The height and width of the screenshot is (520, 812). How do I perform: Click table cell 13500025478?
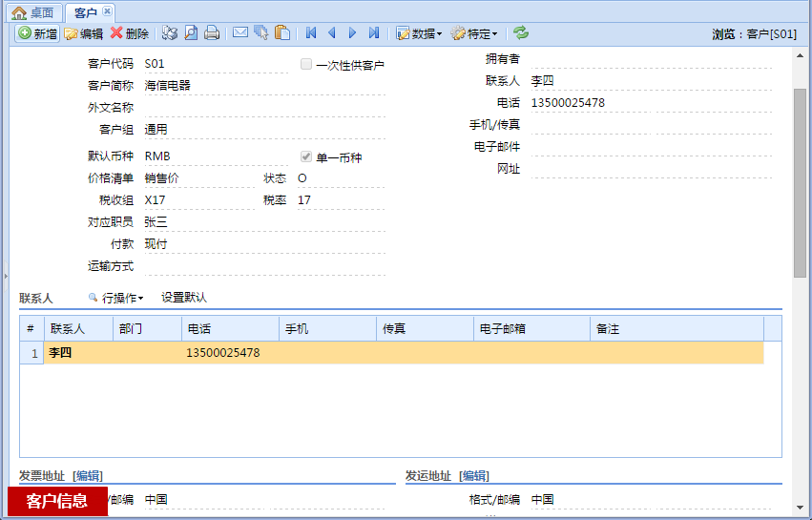(x=231, y=353)
